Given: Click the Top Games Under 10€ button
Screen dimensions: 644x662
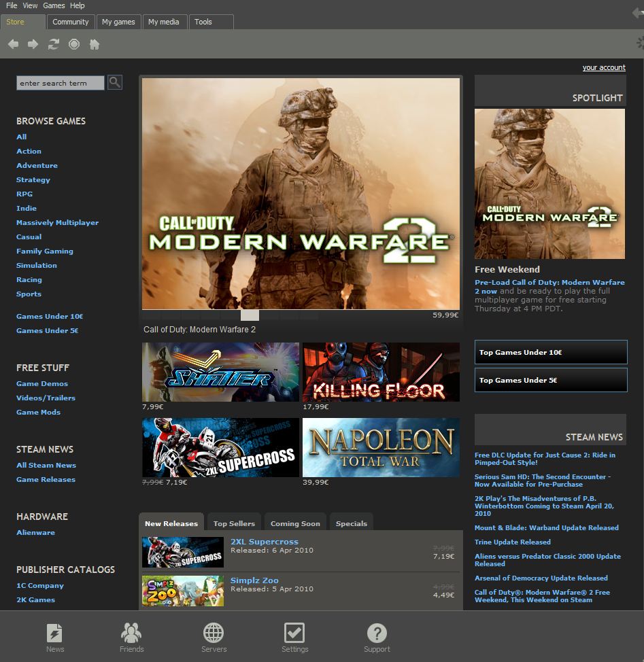Looking at the screenshot, I should click(x=550, y=352).
